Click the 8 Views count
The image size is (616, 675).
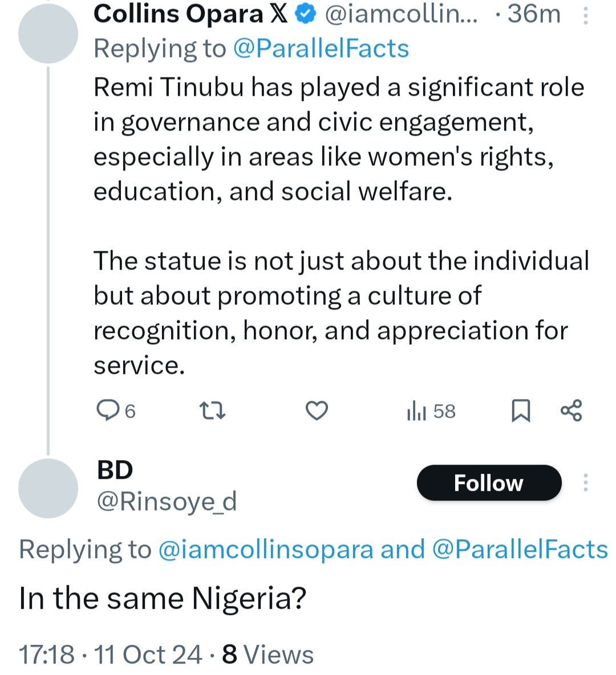click(x=268, y=654)
